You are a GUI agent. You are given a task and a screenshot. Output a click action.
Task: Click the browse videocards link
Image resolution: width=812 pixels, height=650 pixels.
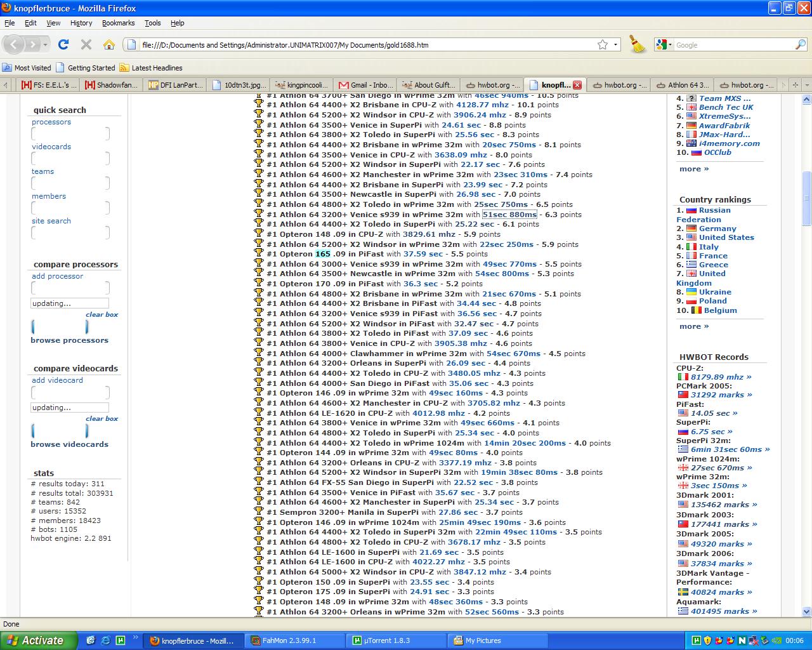click(x=69, y=444)
